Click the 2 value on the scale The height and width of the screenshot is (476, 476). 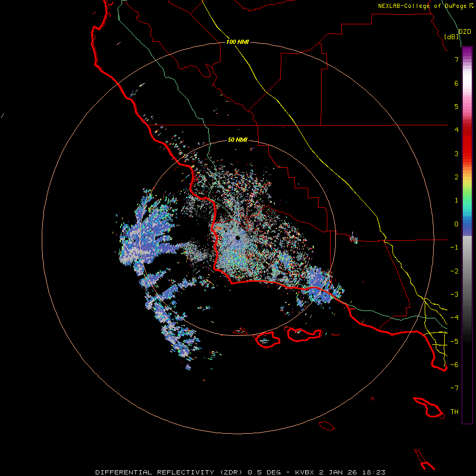(x=456, y=177)
